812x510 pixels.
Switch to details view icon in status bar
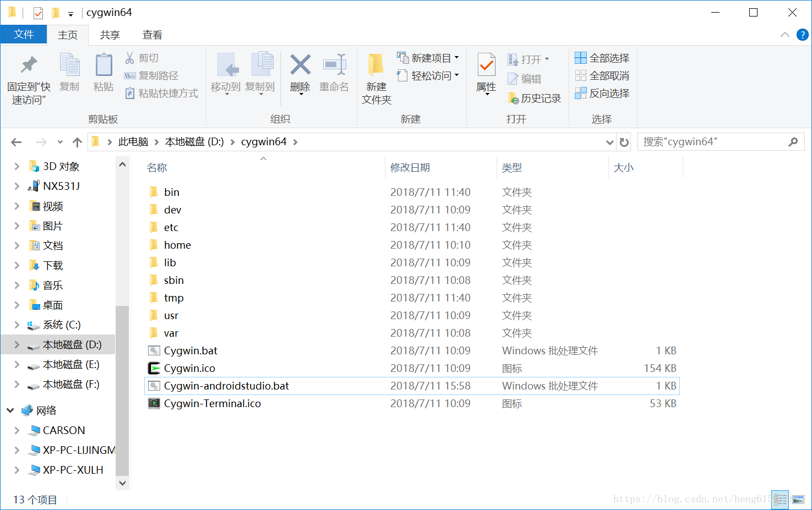[780, 500]
